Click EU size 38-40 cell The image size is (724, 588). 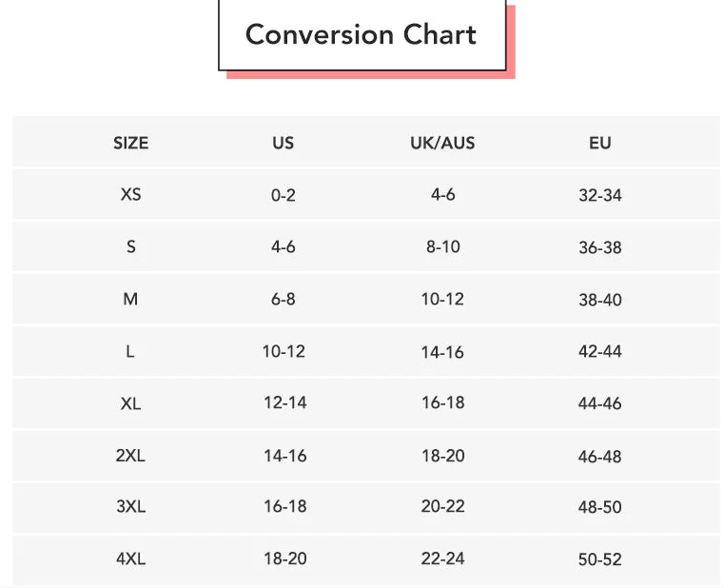point(599,300)
